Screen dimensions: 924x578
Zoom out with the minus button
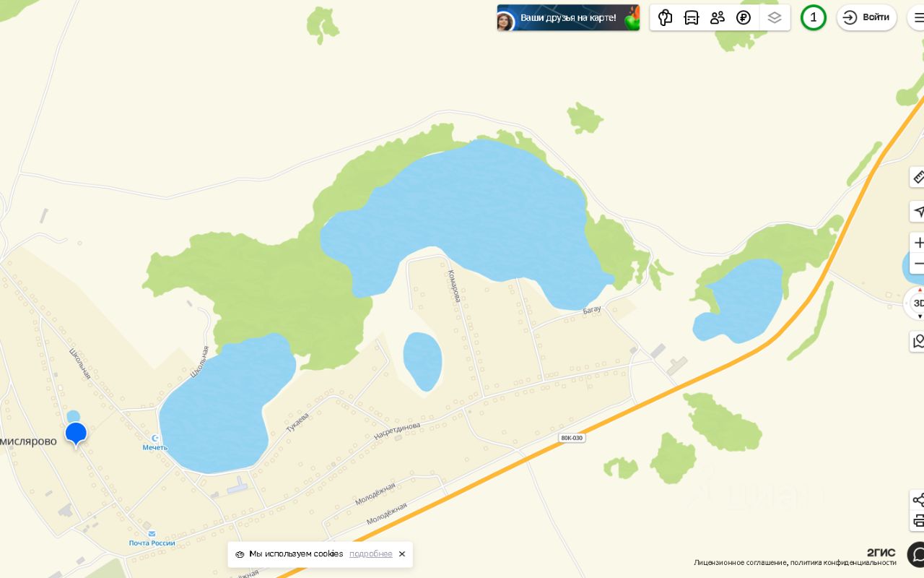[x=918, y=264]
